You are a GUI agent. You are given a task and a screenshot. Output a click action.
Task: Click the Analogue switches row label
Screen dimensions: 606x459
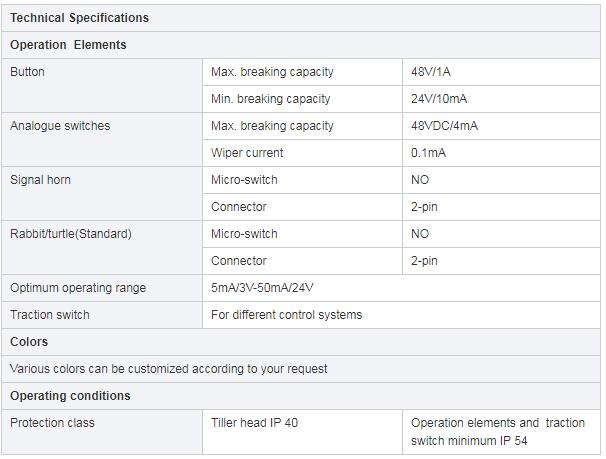(60, 126)
